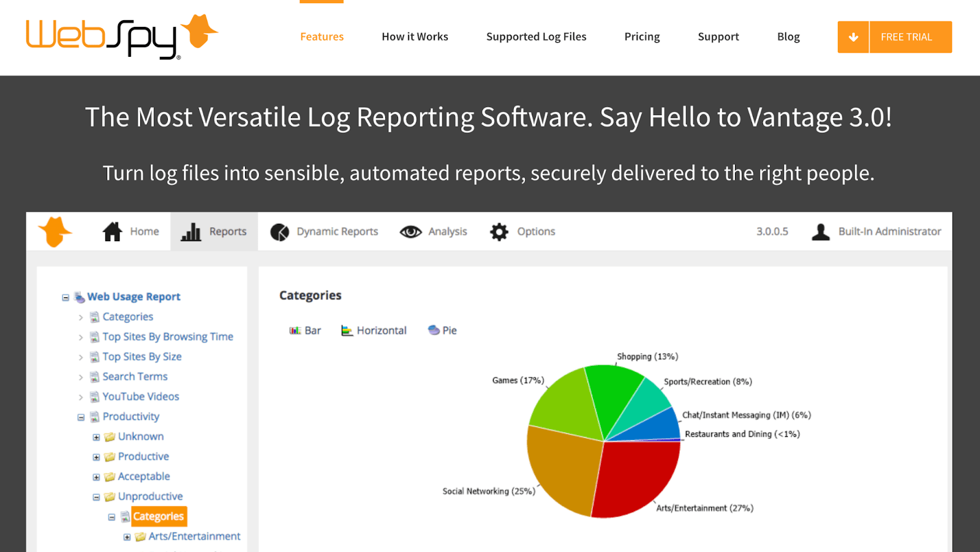Open the Search Terms report
The width and height of the screenshot is (980, 552).
(135, 376)
